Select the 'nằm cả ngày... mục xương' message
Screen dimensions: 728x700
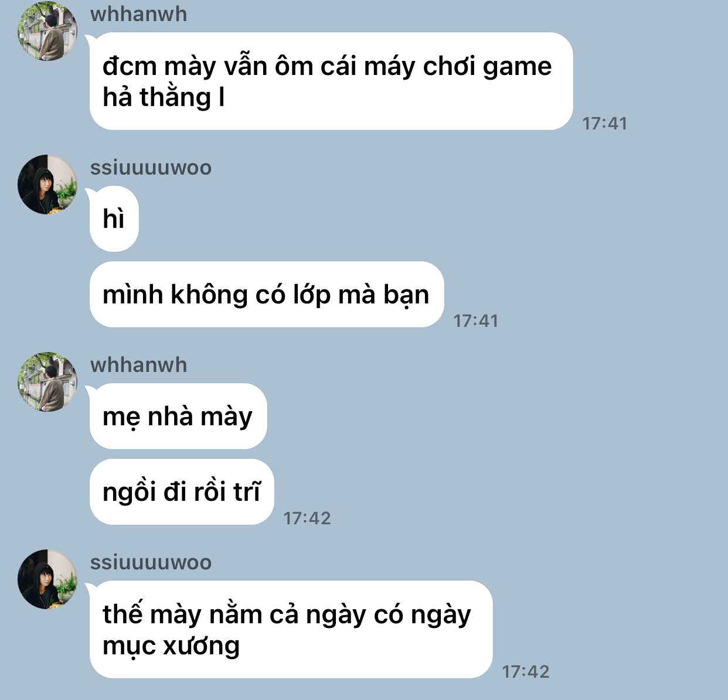(291, 630)
